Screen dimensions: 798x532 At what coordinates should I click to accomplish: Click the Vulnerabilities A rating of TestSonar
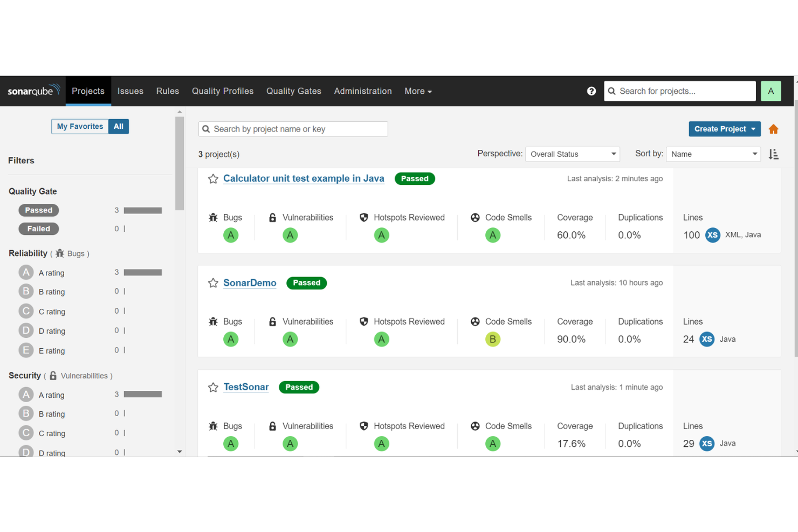point(290,444)
